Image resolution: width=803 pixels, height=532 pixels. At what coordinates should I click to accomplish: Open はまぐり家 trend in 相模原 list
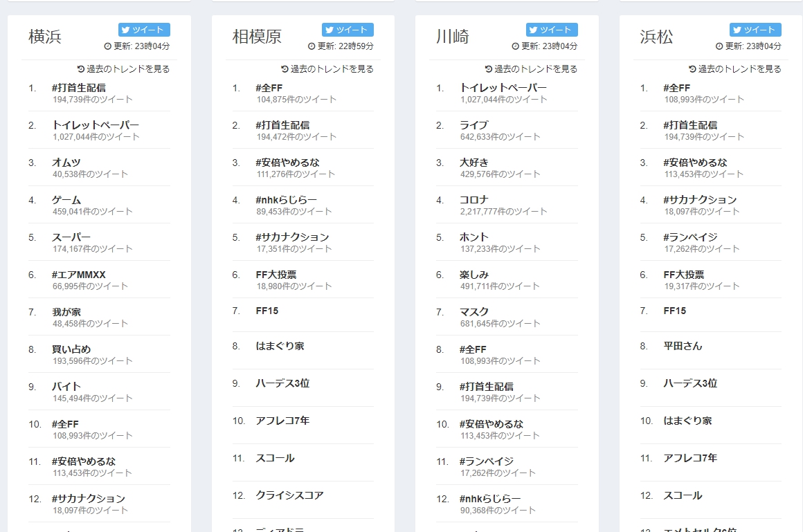(280, 346)
